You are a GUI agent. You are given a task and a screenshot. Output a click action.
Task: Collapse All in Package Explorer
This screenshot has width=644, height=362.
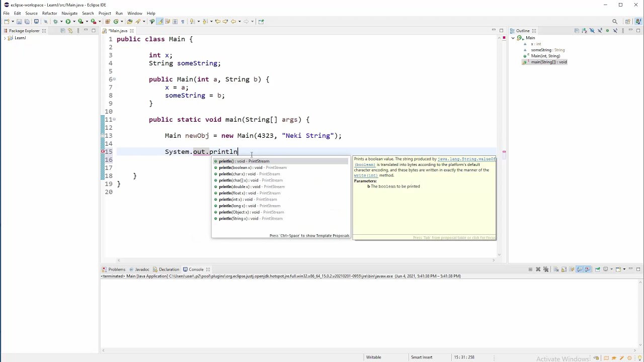coord(62,31)
